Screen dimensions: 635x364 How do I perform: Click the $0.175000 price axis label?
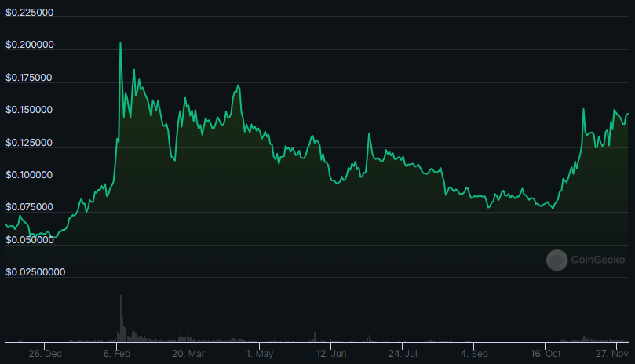[x=29, y=78]
